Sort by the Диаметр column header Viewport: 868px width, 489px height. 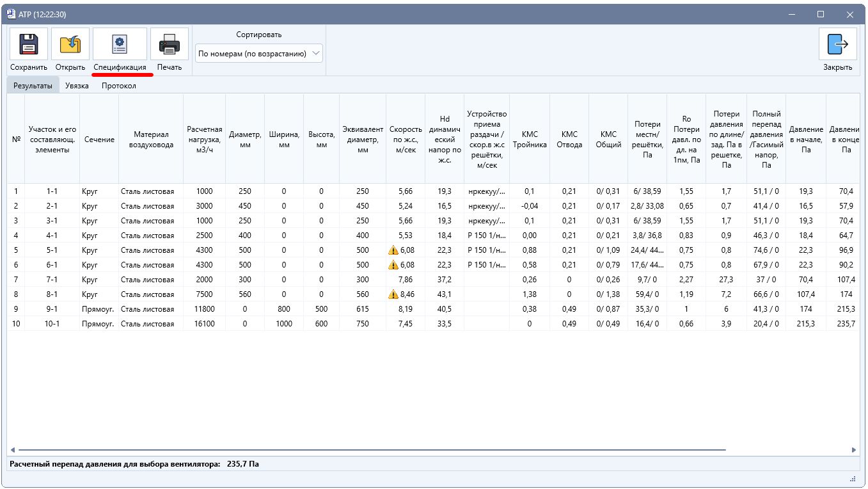[x=245, y=140]
